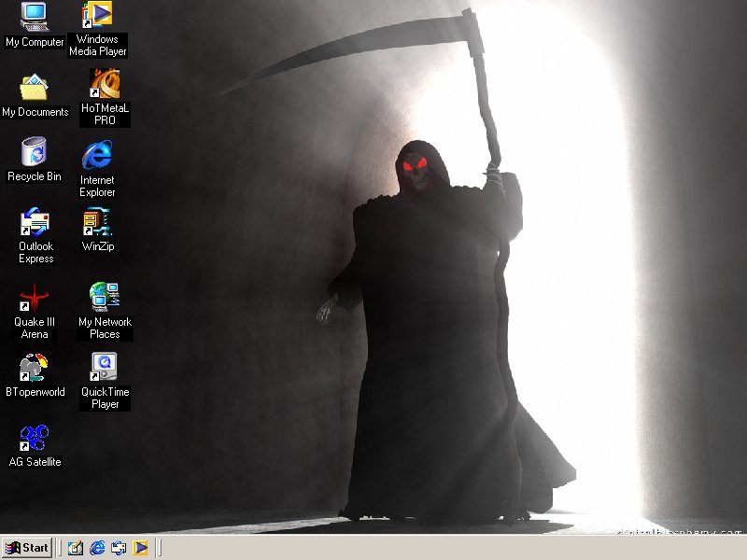Select the Outlook Express desktop icon
The width and height of the screenshot is (747, 560).
[35, 224]
